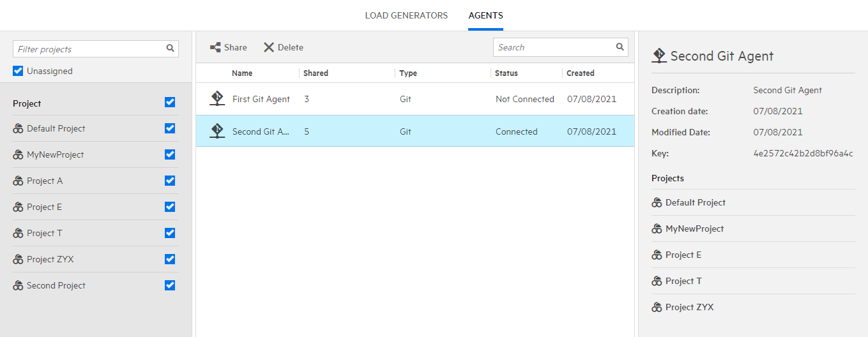Click the Delete X icon

[x=269, y=47]
